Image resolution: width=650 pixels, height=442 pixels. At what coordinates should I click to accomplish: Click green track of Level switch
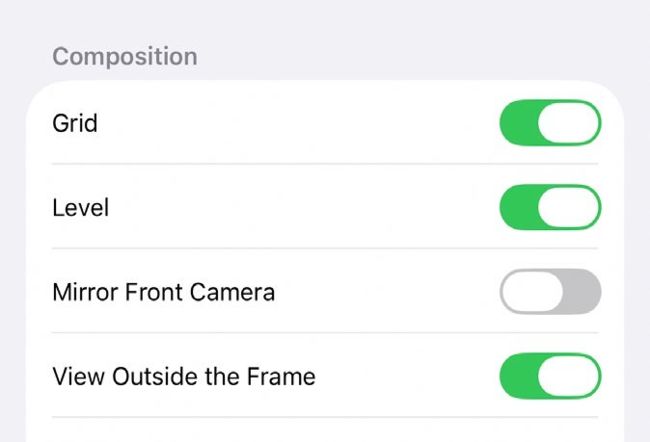click(x=518, y=208)
